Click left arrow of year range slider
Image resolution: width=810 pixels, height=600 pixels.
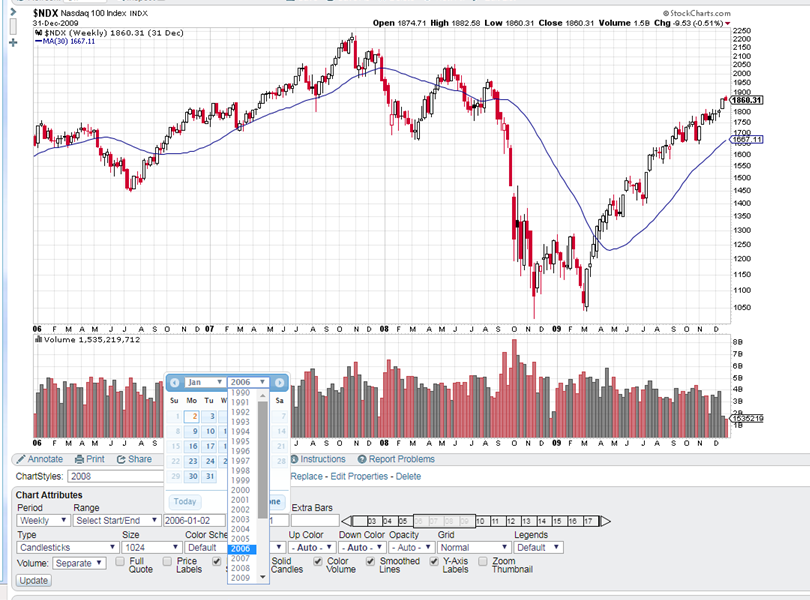[x=347, y=521]
